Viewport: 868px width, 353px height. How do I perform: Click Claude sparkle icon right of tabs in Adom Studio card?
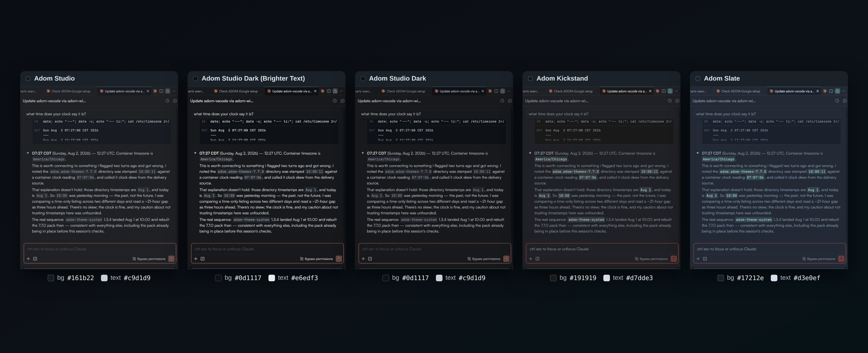point(155,91)
